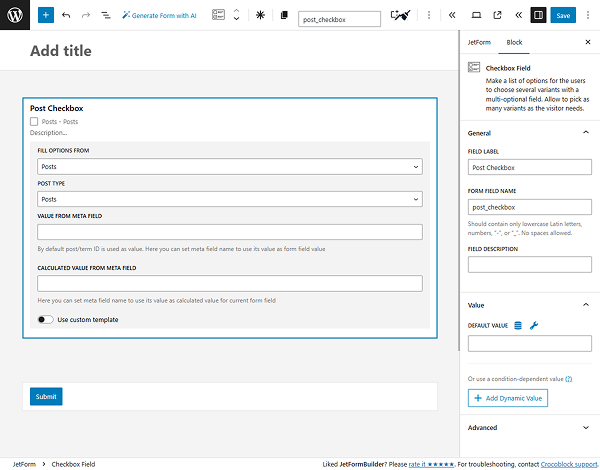Image resolution: width=600 pixels, height=470 pixels.
Task: Click JetForm in bottom breadcrumb
Action: 24,464
